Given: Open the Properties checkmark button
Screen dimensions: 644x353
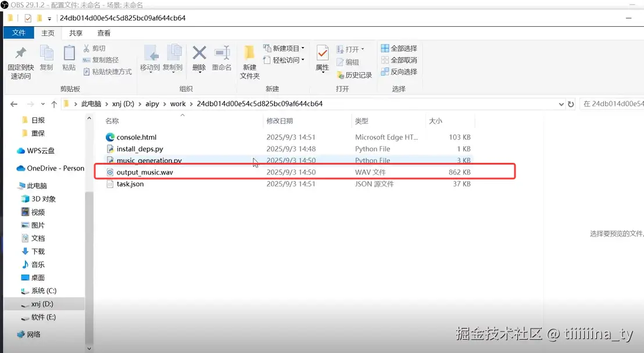Looking at the screenshot, I should click(x=323, y=59).
